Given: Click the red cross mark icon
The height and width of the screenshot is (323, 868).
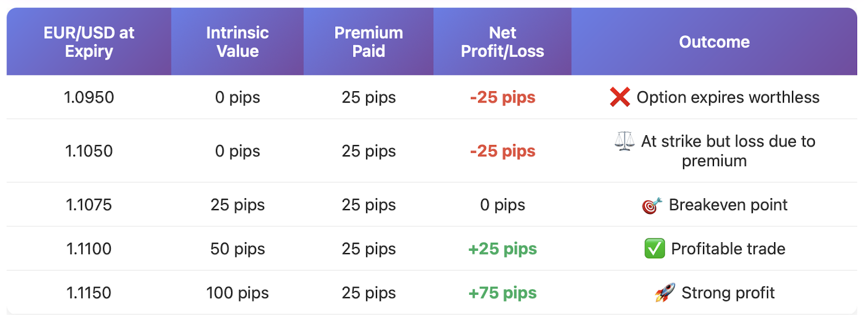Looking at the screenshot, I should coord(620,97).
